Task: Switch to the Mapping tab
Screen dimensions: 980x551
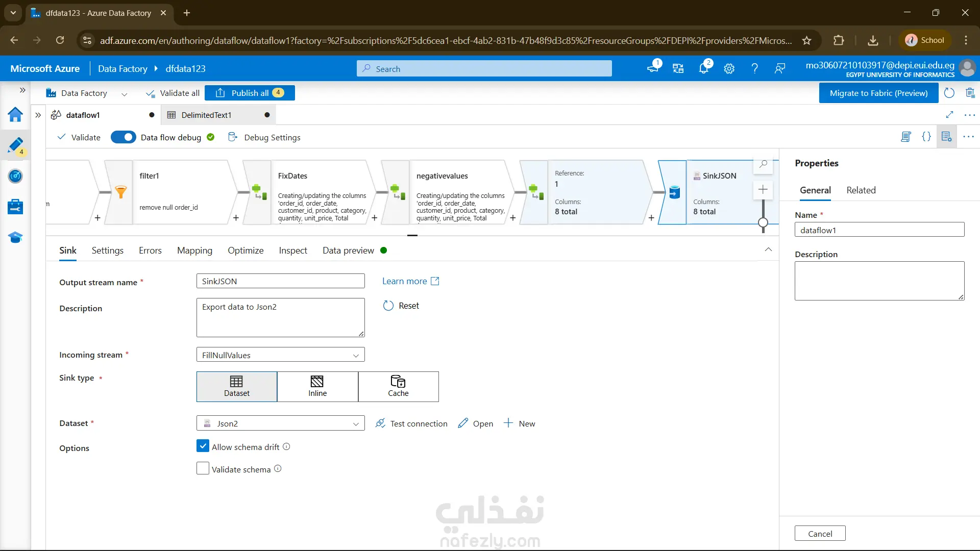Action: 194,251
